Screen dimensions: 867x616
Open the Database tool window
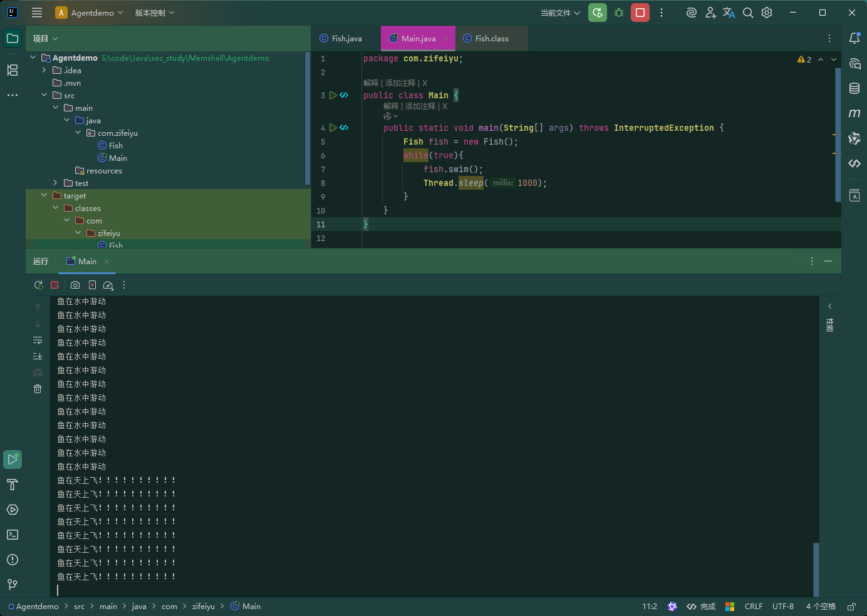pyautogui.click(x=854, y=88)
